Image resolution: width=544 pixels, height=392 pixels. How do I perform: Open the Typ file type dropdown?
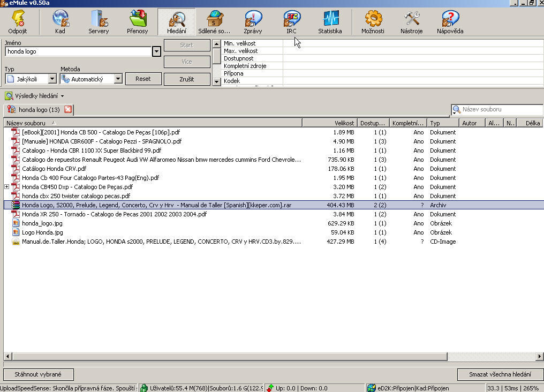click(52, 79)
